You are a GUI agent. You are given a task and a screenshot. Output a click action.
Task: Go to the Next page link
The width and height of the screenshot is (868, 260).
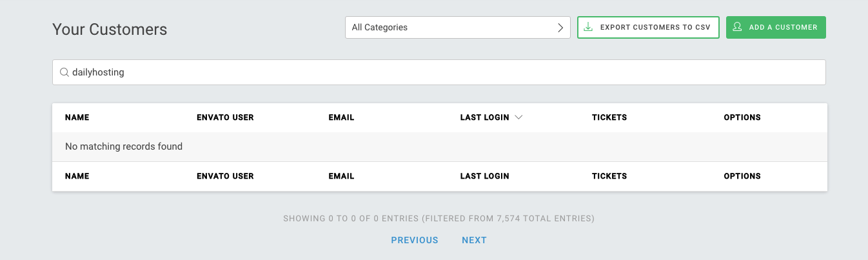[x=474, y=240]
